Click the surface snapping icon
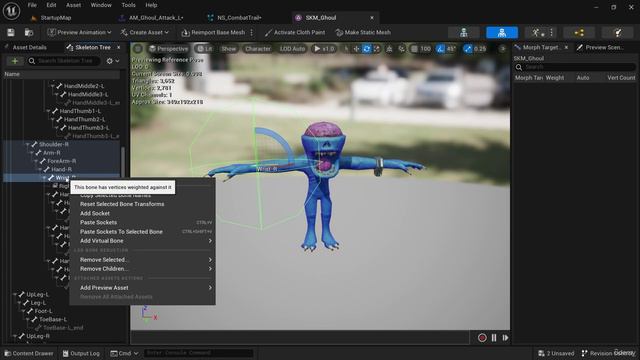 [x=402, y=49]
